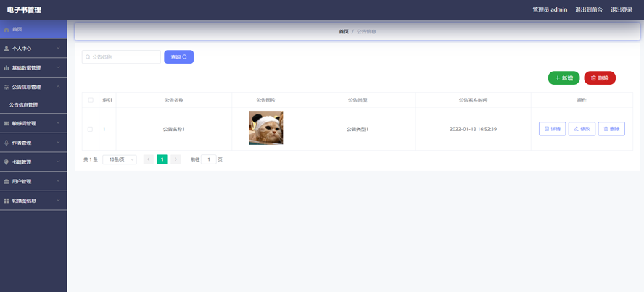Click the icon beside 用户管理
The width and height of the screenshot is (644, 292).
(x=6, y=181)
